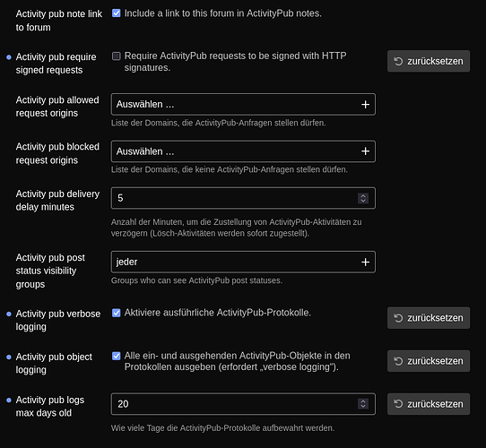Screen dimensions: 486x448
Task: Click zurücksetzen button for logs max days old
Action: click(x=429, y=404)
